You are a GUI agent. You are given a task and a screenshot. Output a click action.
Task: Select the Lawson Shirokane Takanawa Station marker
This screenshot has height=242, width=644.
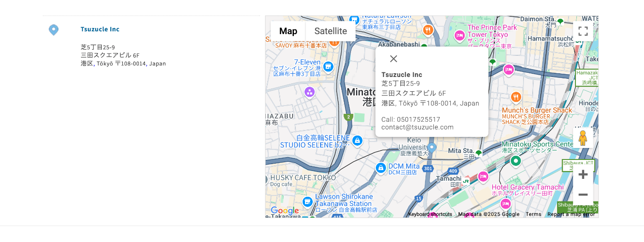point(307,201)
